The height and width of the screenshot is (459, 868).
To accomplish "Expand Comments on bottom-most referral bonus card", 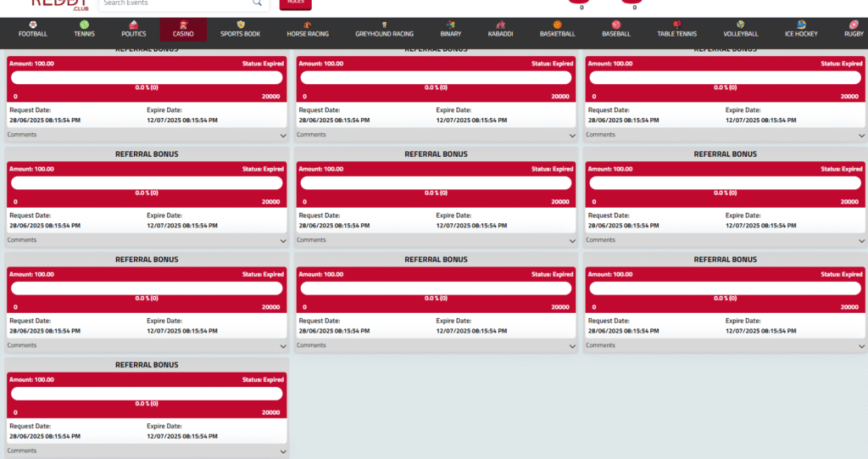I will (283, 451).
